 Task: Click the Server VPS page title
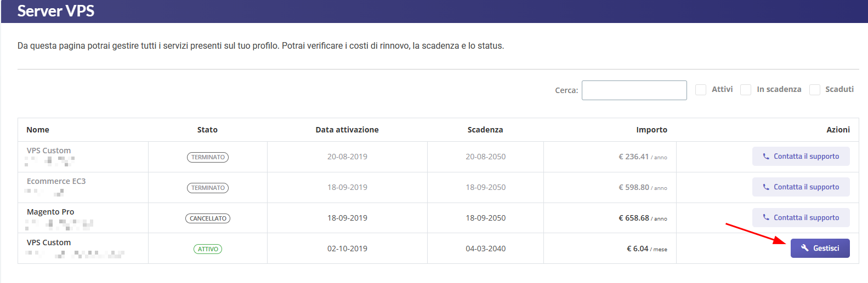56,11
